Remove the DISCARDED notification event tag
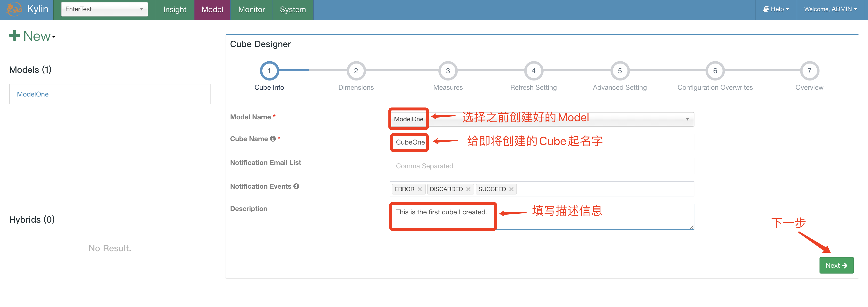 (468, 189)
